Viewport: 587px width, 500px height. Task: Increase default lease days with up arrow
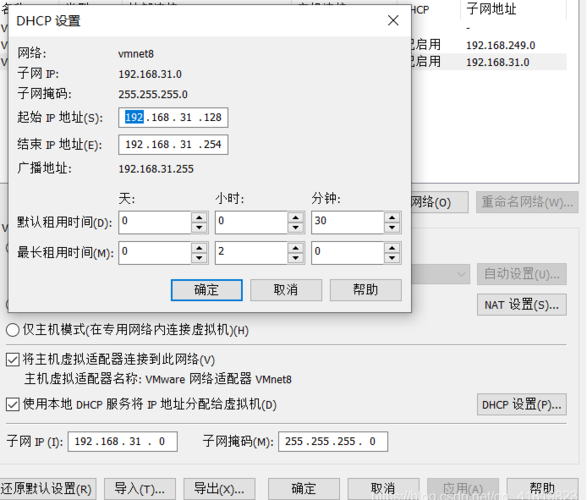(x=200, y=217)
